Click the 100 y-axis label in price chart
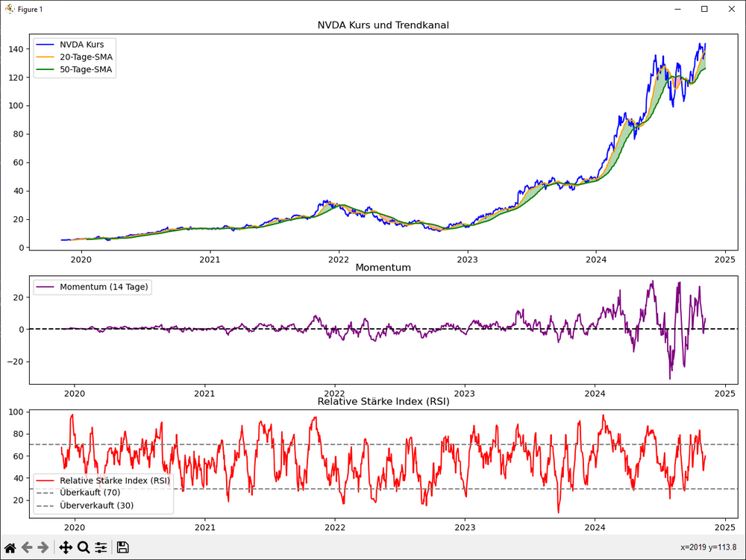This screenshot has width=746, height=560. [x=16, y=106]
